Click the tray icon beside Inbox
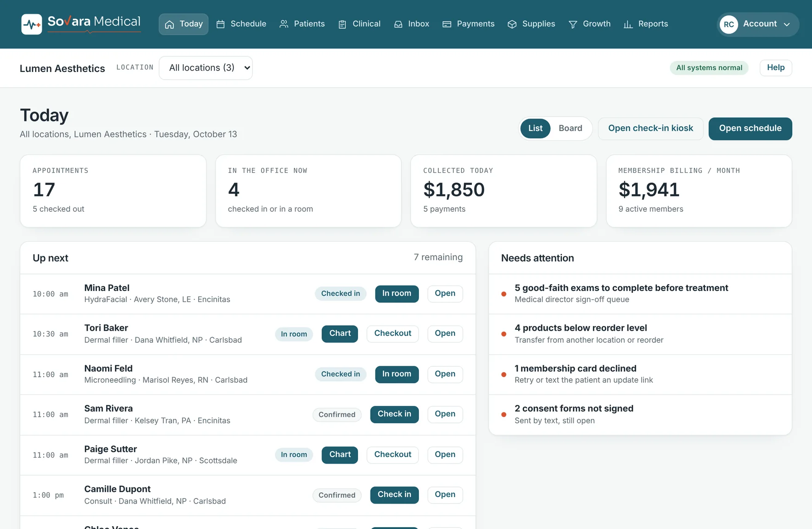This screenshot has width=812, height=529. click(398, 24)
